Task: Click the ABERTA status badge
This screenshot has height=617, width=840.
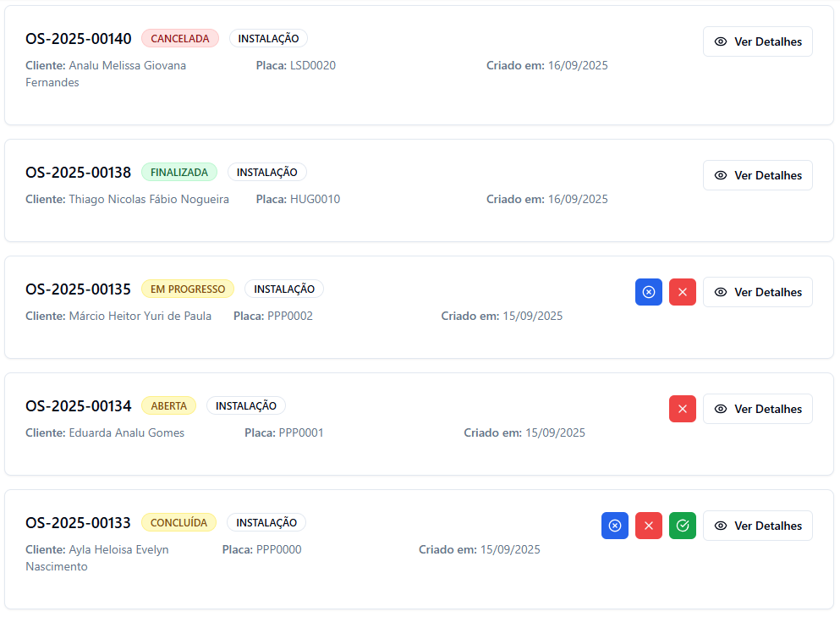Action: 168,405
